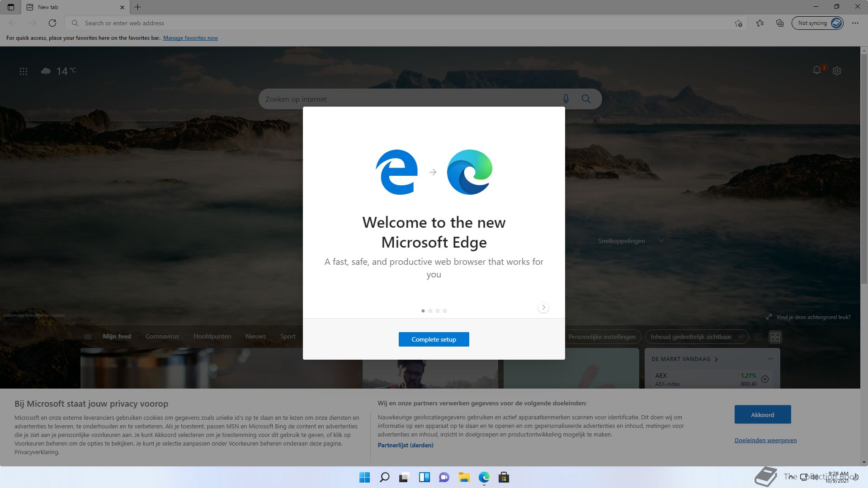Open page settings gear icon
The height and width of the screenshot is (488, 868).
pyautogui.click(x=837, y=71)
